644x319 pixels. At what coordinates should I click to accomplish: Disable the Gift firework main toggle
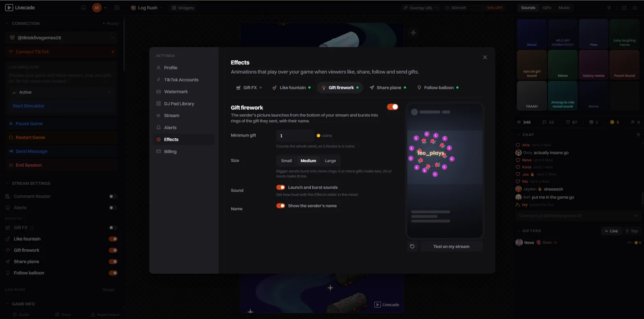point(392,107)
